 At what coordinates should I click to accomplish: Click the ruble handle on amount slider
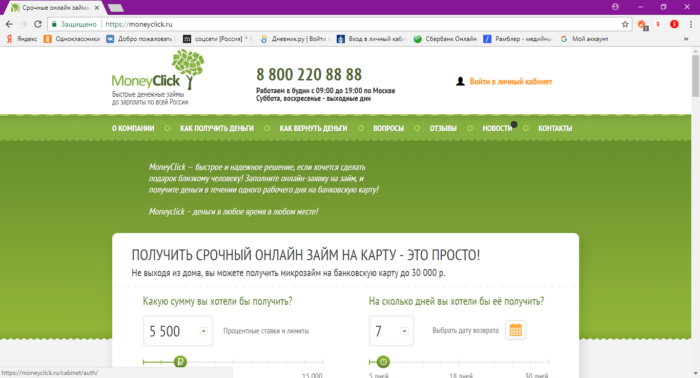(180, 362)
